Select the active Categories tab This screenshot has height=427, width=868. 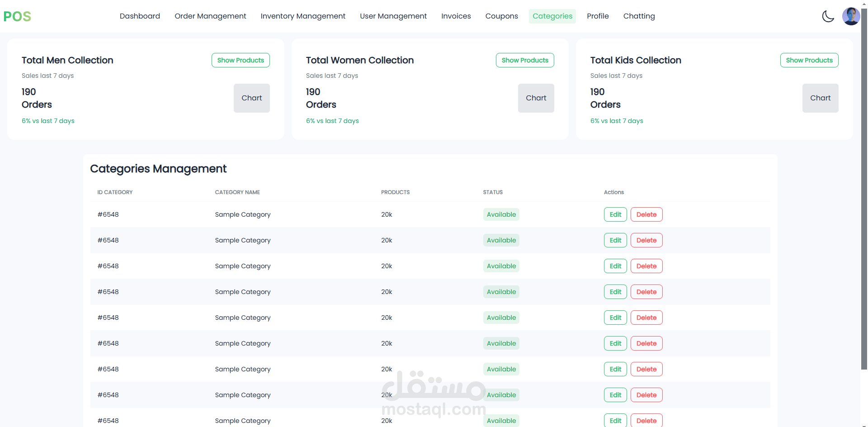click(x=552, y=16)
